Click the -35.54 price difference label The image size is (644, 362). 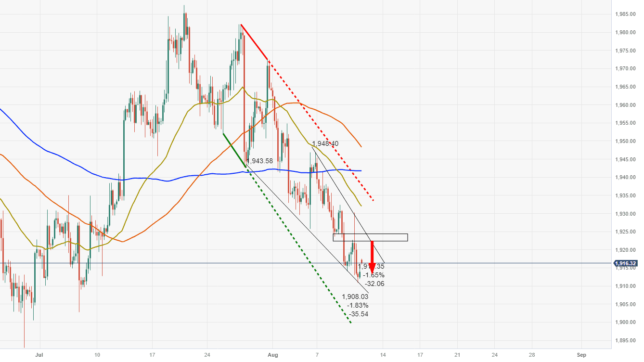click(359, 314)
